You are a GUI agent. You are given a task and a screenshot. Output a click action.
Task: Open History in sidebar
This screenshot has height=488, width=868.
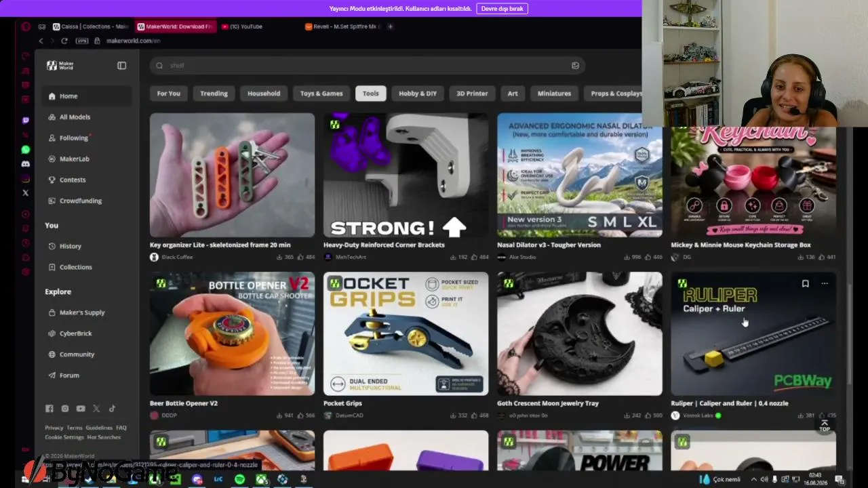point(87,247)
